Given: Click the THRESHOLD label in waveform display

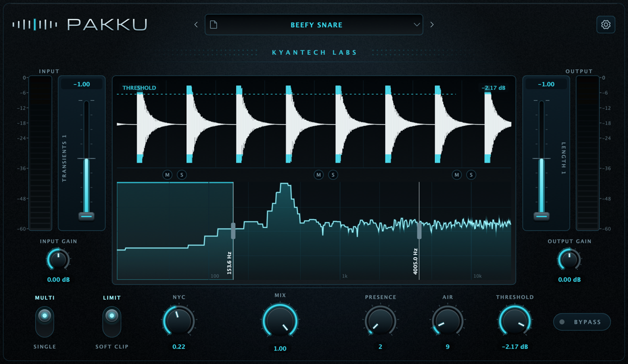Looking at the screenshot, I should pos(139,88).
